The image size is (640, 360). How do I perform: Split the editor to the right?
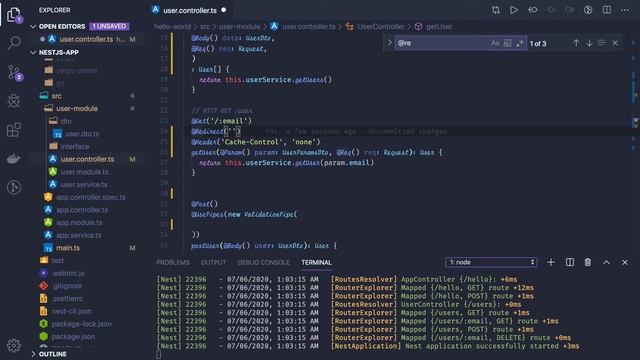coord(607,10)
